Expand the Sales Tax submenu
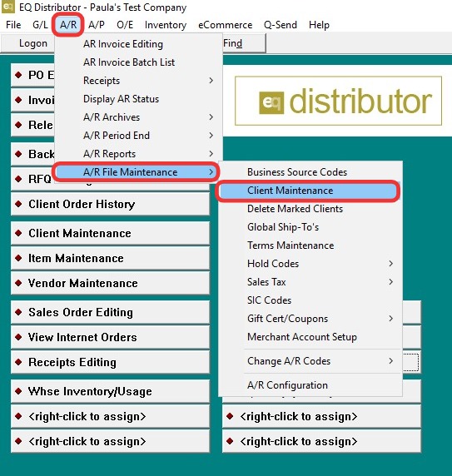The image size is (452, 476). click(x=310, y=282)
